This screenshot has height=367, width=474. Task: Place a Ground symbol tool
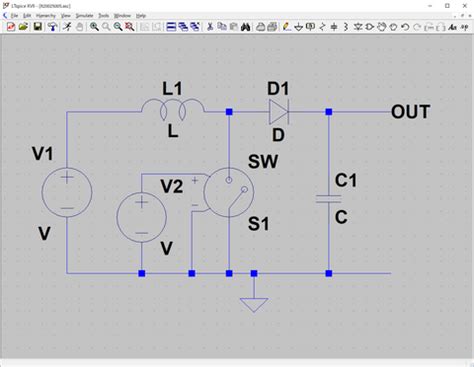click(x=298, y=27)
